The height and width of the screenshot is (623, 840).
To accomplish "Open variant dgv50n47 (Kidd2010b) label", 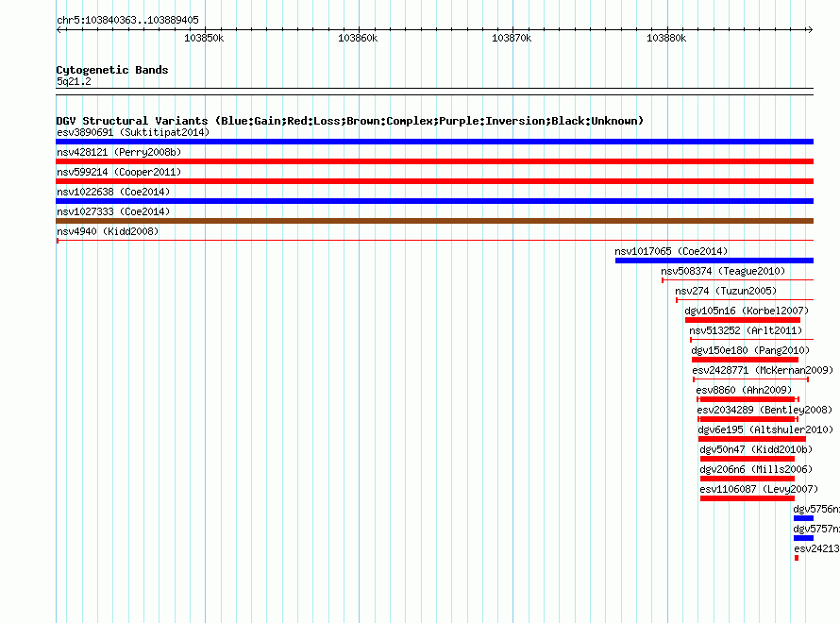I will [x=756, y=449].
